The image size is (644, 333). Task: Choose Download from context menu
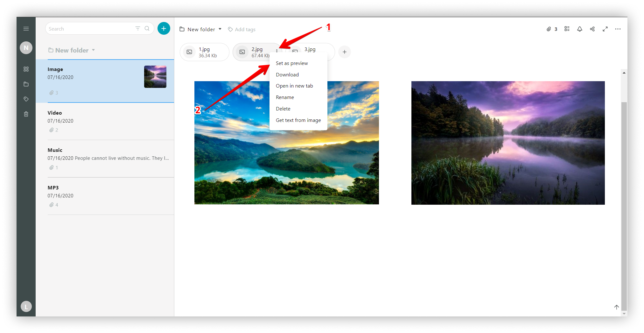[298, 74]
